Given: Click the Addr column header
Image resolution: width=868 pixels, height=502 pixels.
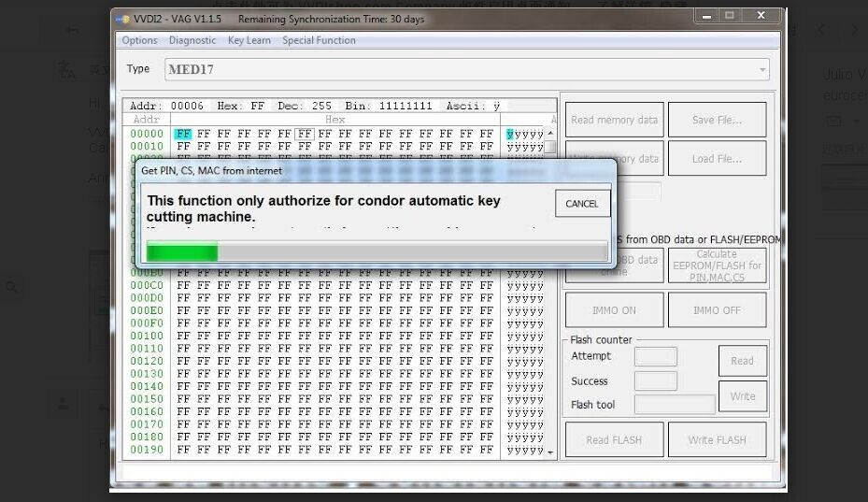Looking at the screenshot, I should [x=147, y=119].
